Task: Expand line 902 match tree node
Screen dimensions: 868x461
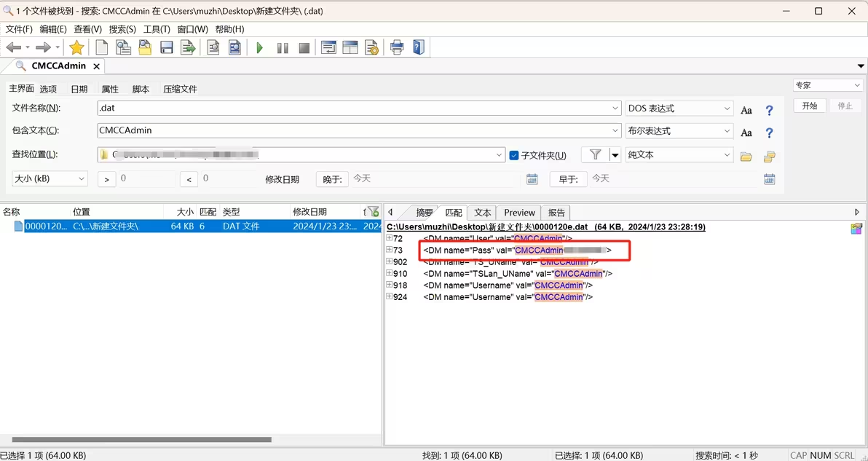Action: click(390, 261)
